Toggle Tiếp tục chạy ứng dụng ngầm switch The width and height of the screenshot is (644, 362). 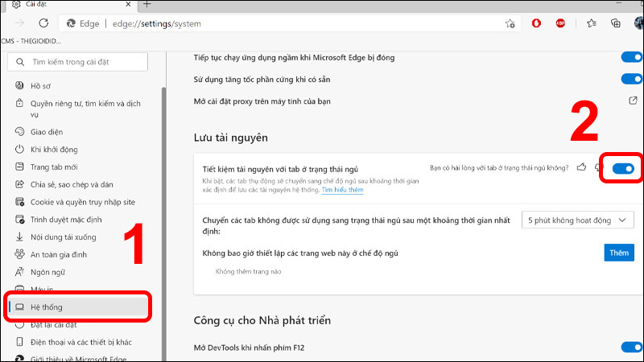click(x=632, y=57)
